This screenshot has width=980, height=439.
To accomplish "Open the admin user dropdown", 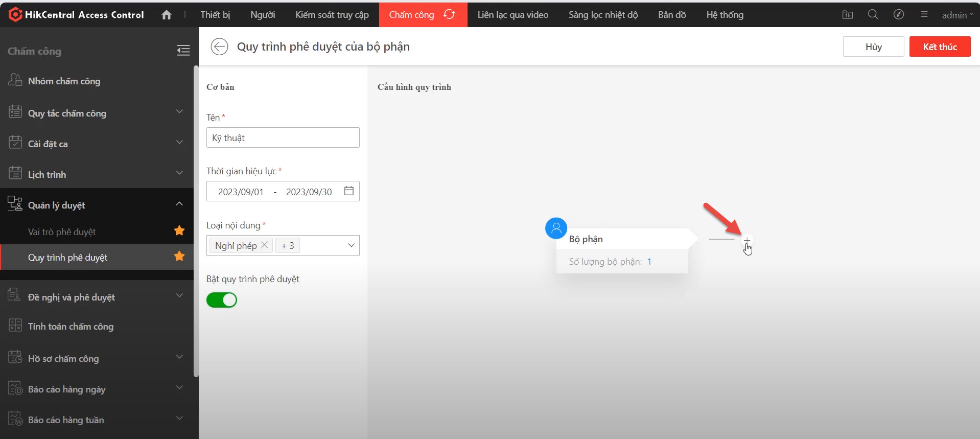I will coord(957,15).
